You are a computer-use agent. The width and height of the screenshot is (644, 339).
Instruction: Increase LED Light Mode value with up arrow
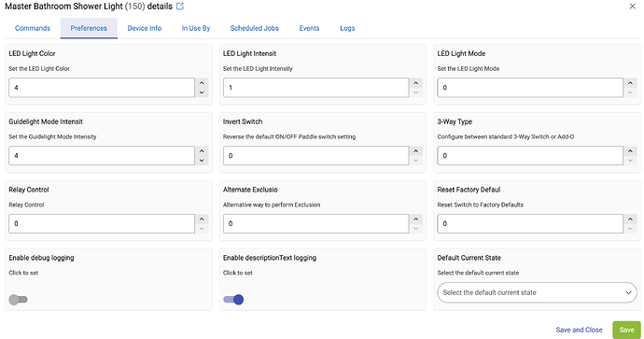(x=630, y=82)
